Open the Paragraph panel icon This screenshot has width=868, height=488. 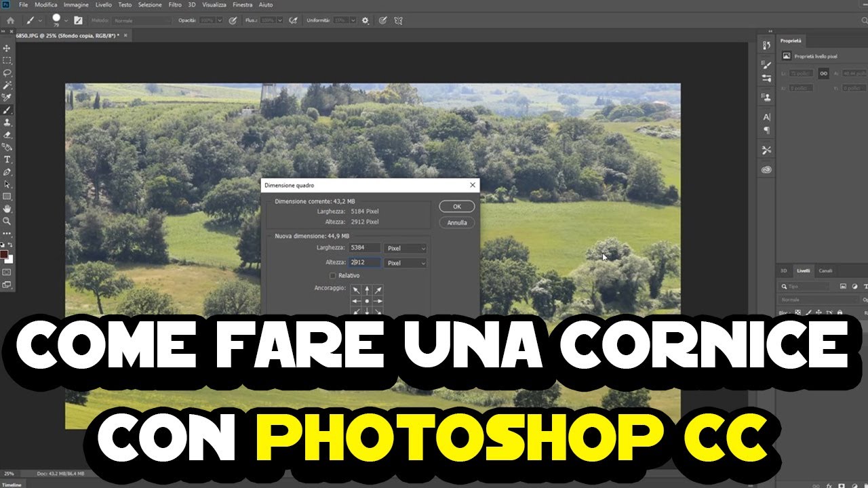point(767,130)
